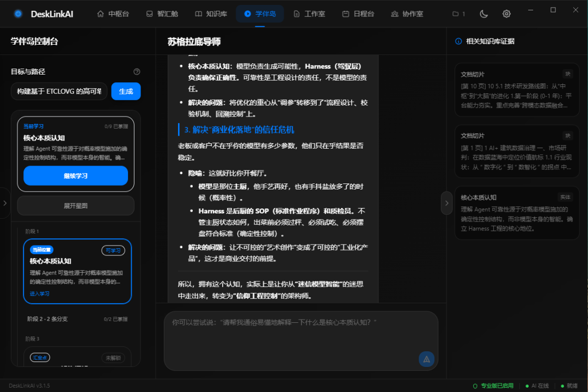Go to the 知识库 tab
The width and height of the screenshot is (588, 392).
point(211,14)
